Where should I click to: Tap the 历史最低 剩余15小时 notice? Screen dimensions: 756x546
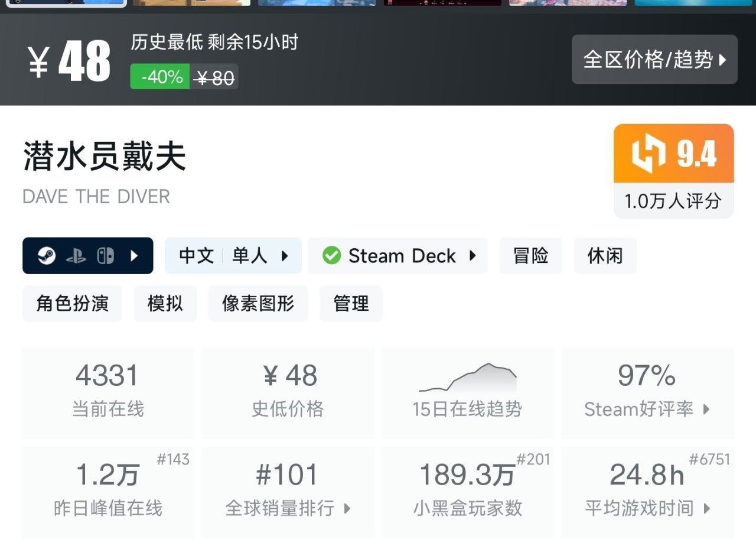[x=214, y=43]
